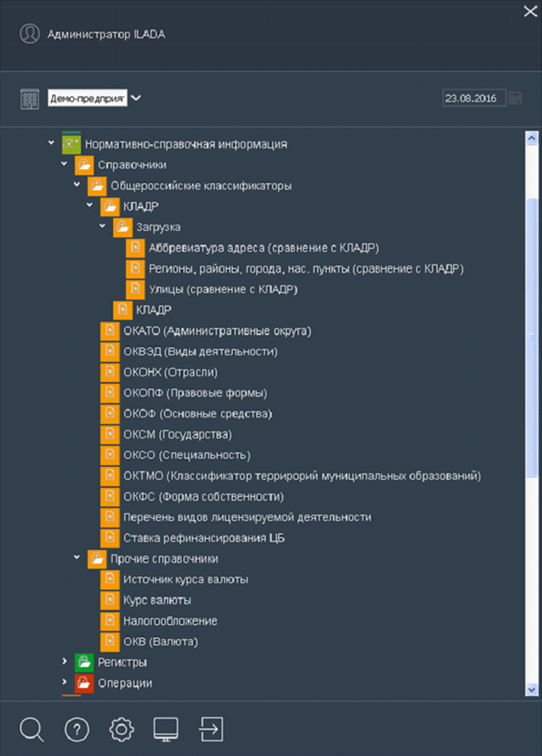
Task: Click document icon beside ОКАТО
Action: pyautogui.click(x=109, y=331)
